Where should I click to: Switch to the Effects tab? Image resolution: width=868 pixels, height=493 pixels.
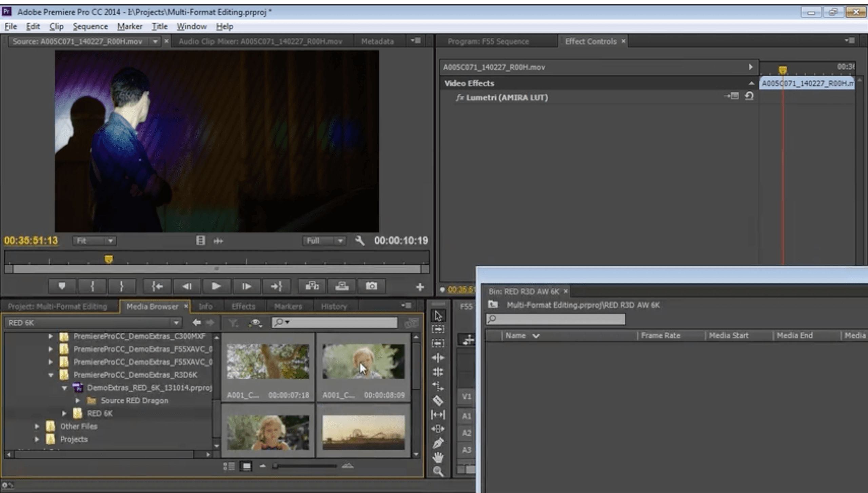point(243,306)
